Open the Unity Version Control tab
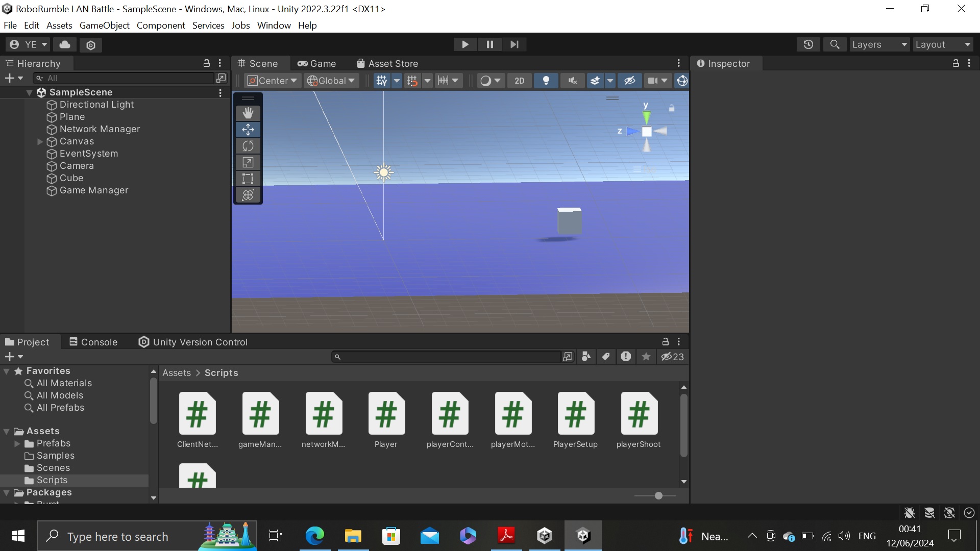The height and width of the screenshot is (551, 980). tap(193, 342)
